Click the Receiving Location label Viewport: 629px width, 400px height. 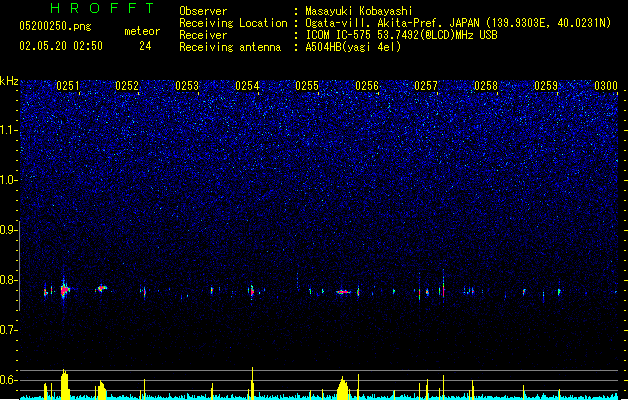233,23
